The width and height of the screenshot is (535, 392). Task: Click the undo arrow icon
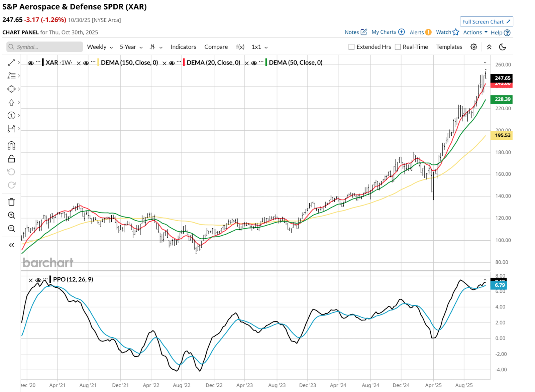point(11,172)
